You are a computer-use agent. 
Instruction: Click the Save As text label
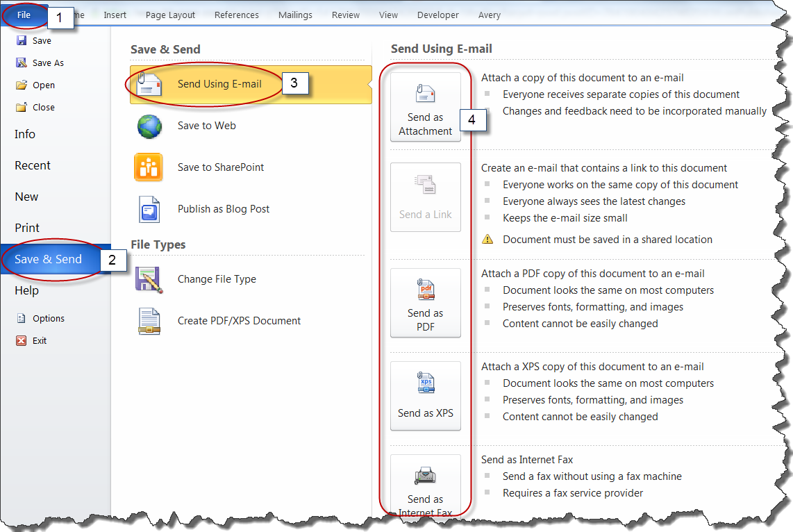click(x=48, y=63)
